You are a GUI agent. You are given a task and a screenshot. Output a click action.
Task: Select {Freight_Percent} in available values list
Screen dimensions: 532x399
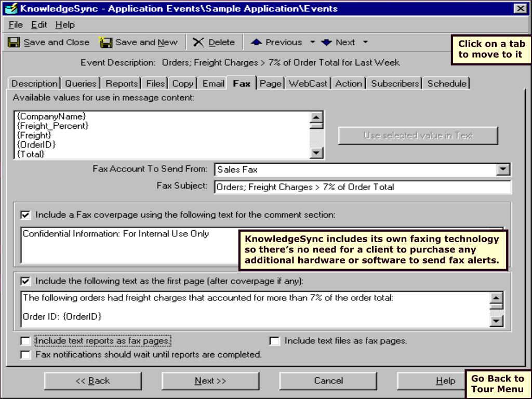click(52, 126)
